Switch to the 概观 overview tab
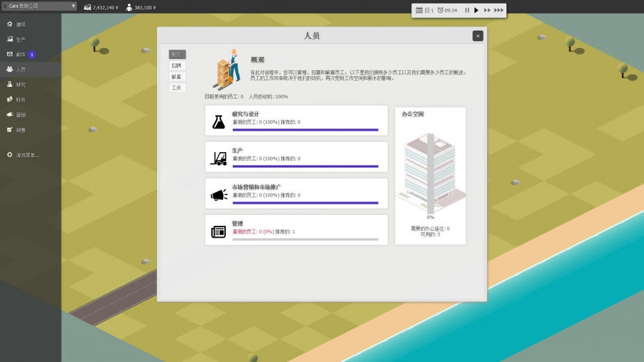Image resolution: width=644 pixels, height=362 pixels. pos(177,54)
